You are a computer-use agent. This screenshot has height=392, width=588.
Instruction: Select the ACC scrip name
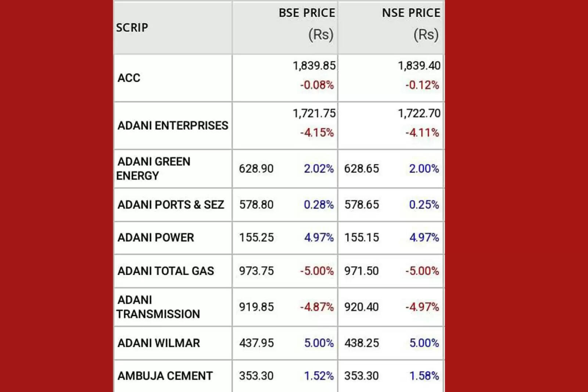click(x=129, y=78)
